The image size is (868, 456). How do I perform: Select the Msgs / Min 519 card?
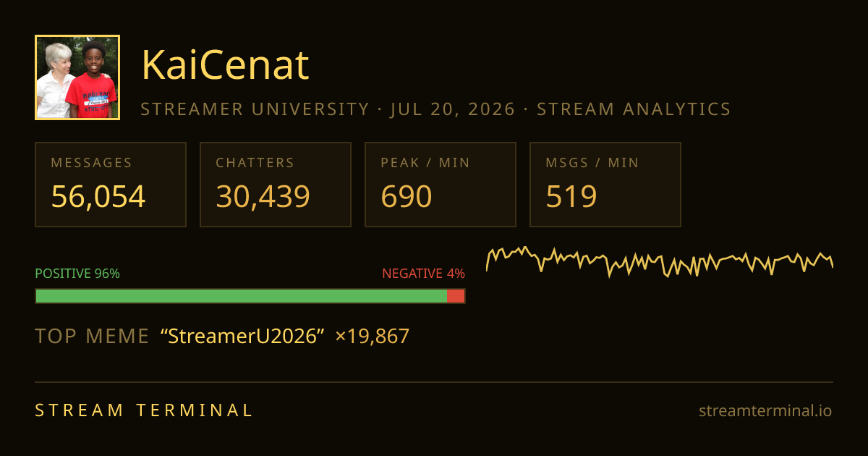coord(605,185)
